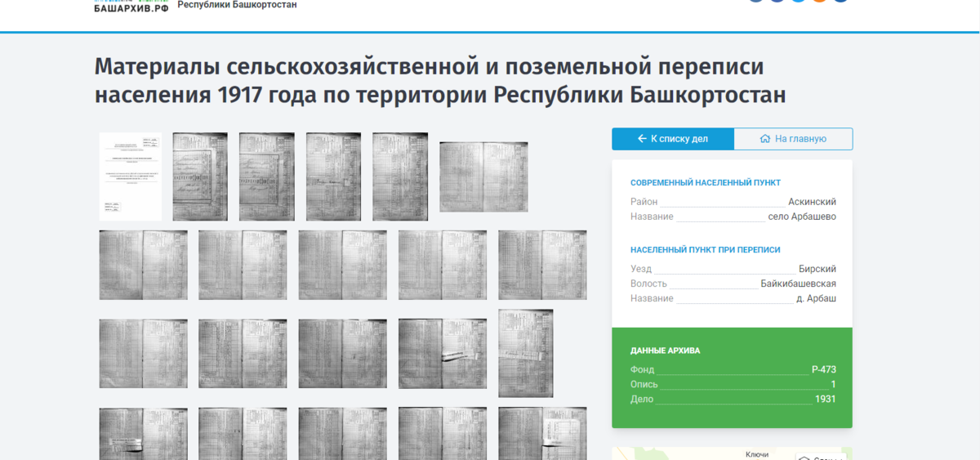Viewport: 980px width, 460px height.
Task: Open the БАШАРХИВ.РФ logo link
Action: click(x=131, y=7)
